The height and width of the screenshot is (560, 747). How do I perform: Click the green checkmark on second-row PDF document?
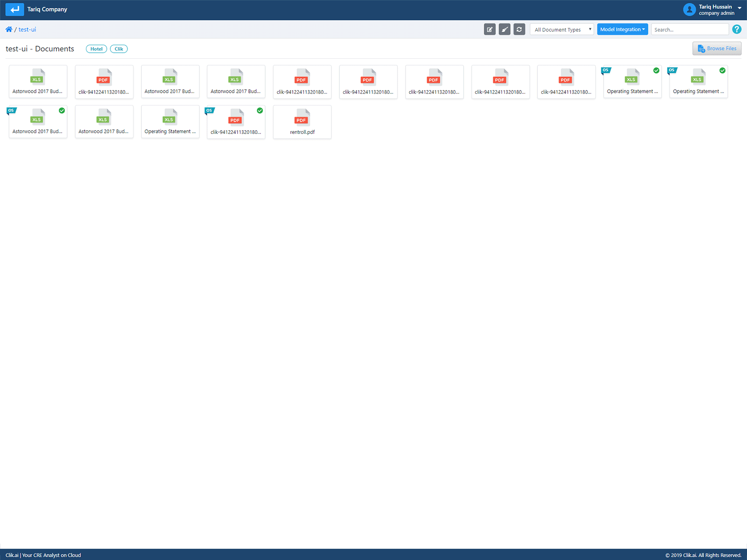(x=260, y=111)
